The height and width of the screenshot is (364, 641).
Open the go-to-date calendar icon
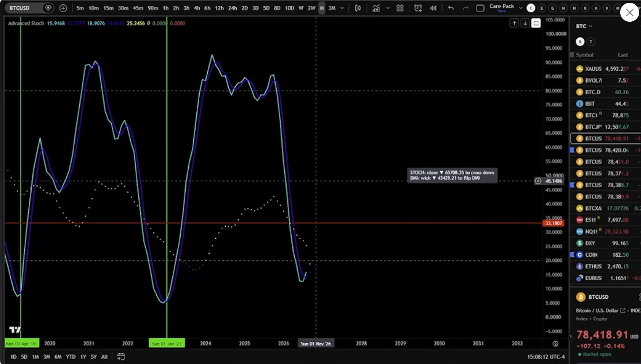(x=121, y=357)
